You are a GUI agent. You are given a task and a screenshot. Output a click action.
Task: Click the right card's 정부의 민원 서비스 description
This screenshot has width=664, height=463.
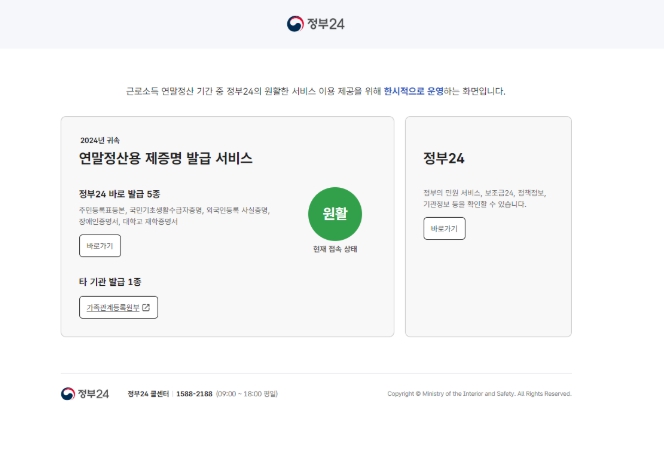tap(484, 197)
